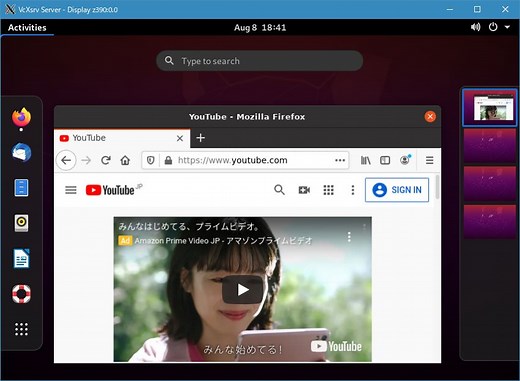The width and height of the screenshot is (520, 381).
Task: Click the SIGN IN button
Action: point(397,190)
